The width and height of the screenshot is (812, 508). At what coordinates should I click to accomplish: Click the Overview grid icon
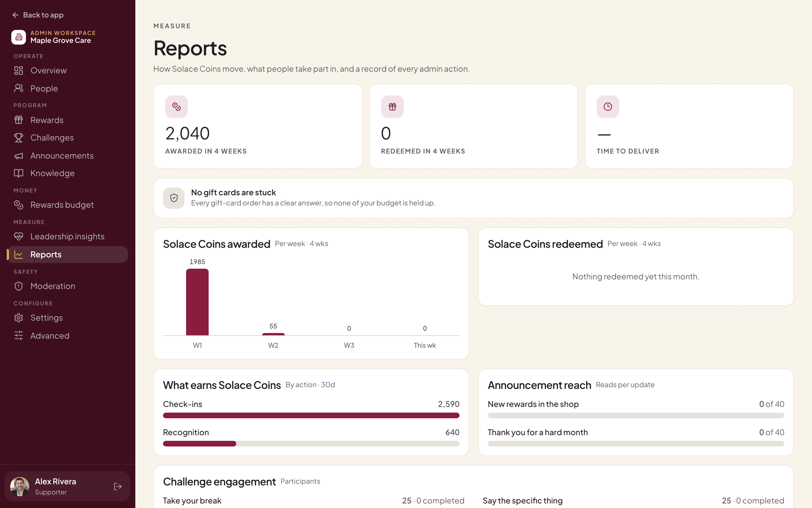(x=18, y=70)
